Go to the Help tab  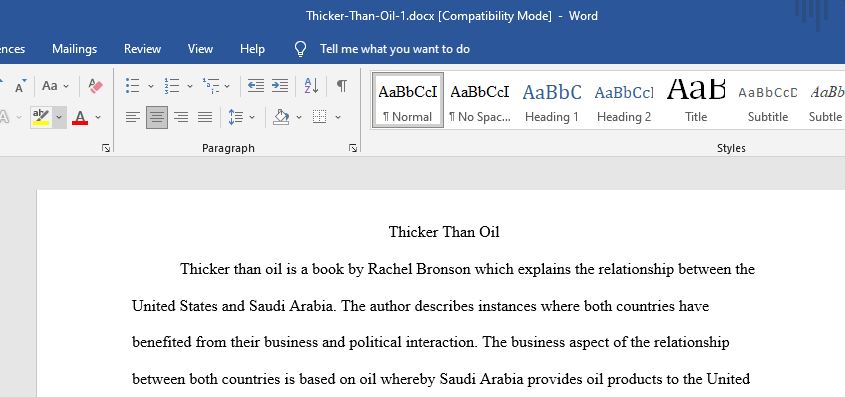(252, 49)
